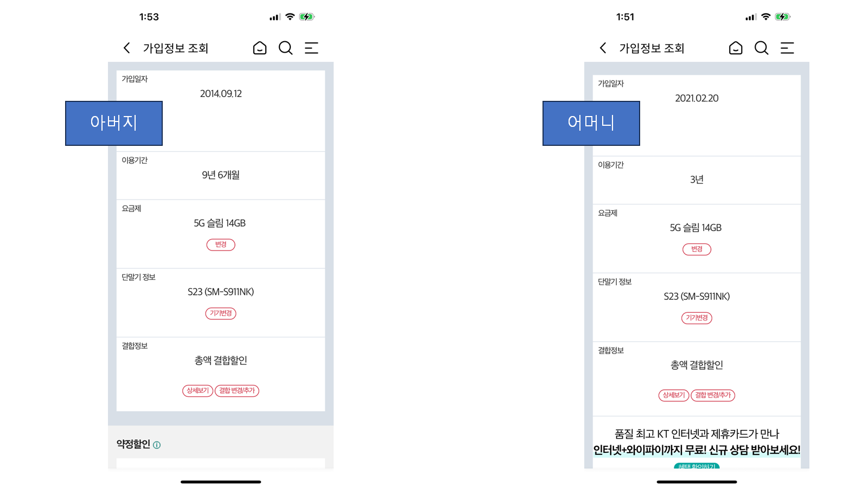Tap the KT 인터넷 promotional banner
The width and height of the screenshot is (868, 488).
697,442
